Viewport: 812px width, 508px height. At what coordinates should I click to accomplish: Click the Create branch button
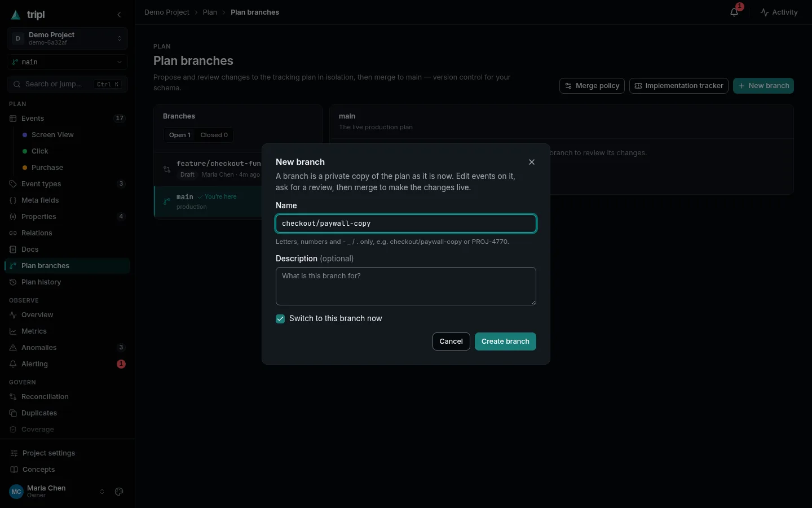click(x=505, y=341)
